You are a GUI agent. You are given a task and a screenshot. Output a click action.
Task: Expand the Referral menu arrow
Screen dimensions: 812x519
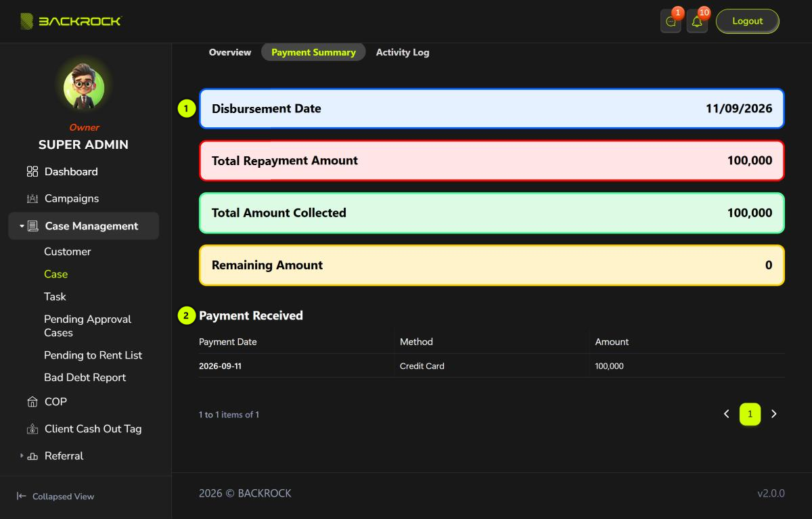tap(22, 456)
